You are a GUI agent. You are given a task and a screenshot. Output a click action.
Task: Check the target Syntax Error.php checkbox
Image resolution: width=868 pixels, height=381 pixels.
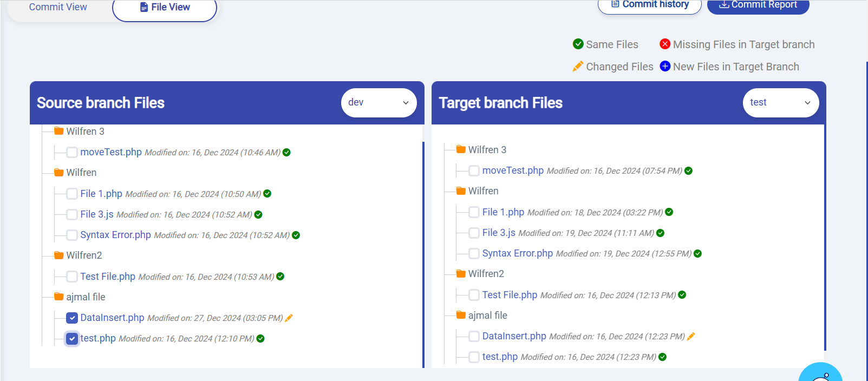click(x=474, y=254)
